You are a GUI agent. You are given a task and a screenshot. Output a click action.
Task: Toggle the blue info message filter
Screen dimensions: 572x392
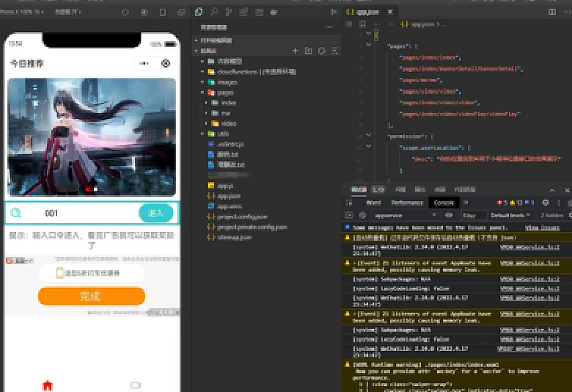tap(526, 202)
